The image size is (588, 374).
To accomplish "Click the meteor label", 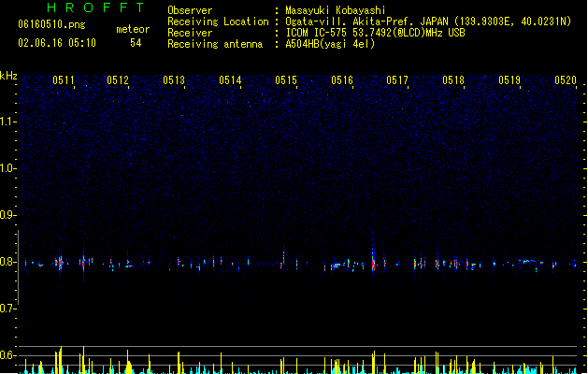I will [x=133, y=29].
